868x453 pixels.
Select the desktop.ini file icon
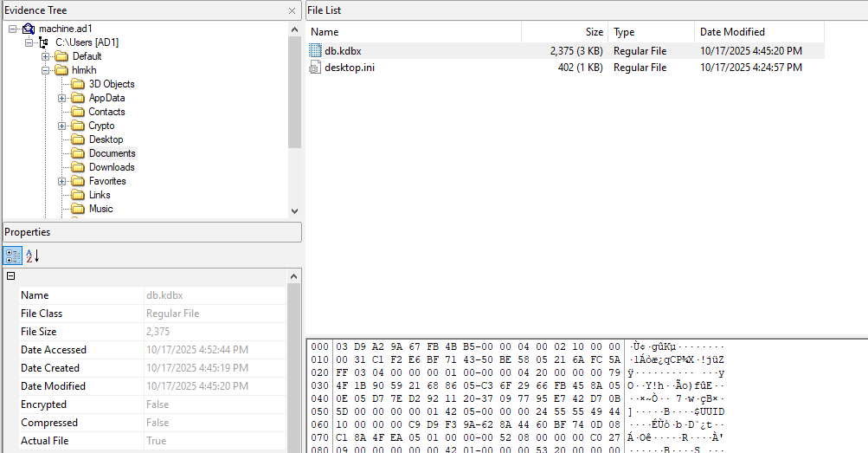(315, 68)
